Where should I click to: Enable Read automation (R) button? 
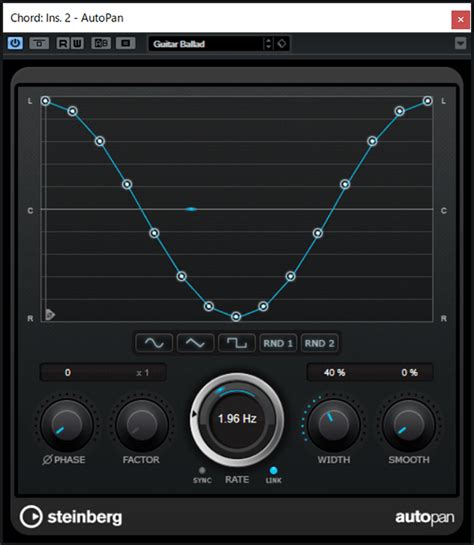click(x=63, y=43)
